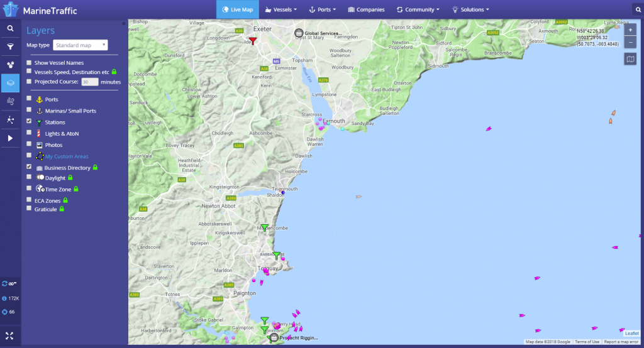Tick the Ports layer checkbox
Screen dimensions: 644x348
[x=29, y=99]
